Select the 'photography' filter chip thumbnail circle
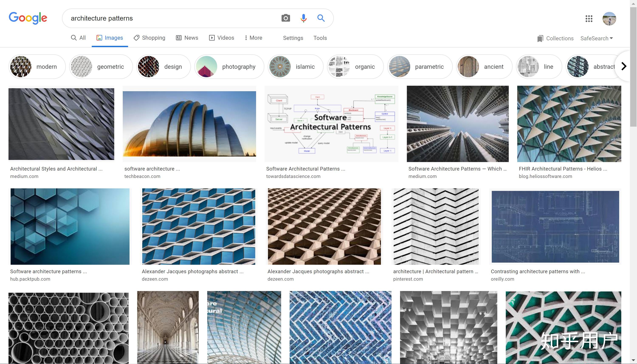637x364 pixels. (206, 67)
